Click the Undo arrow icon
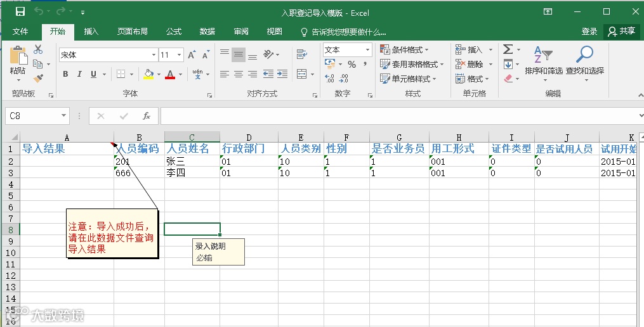This screenshot has height=327, width=644. point(39,11)
